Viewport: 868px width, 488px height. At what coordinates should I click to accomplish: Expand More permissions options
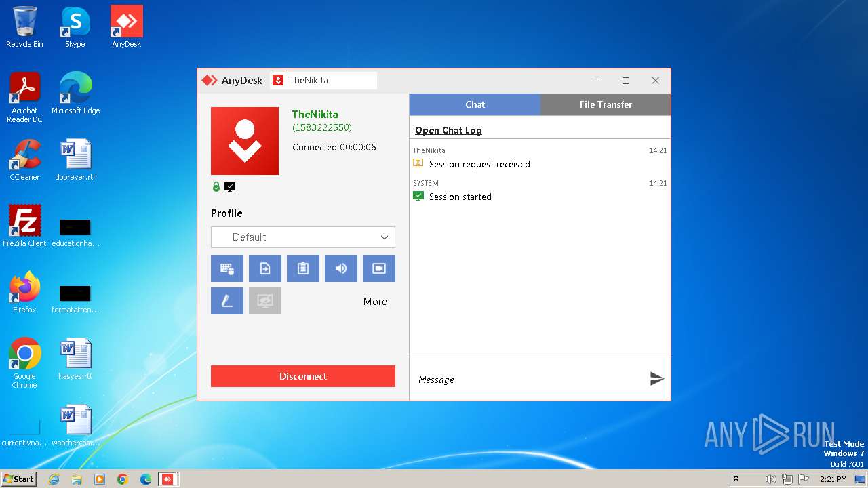click(375, 302)
